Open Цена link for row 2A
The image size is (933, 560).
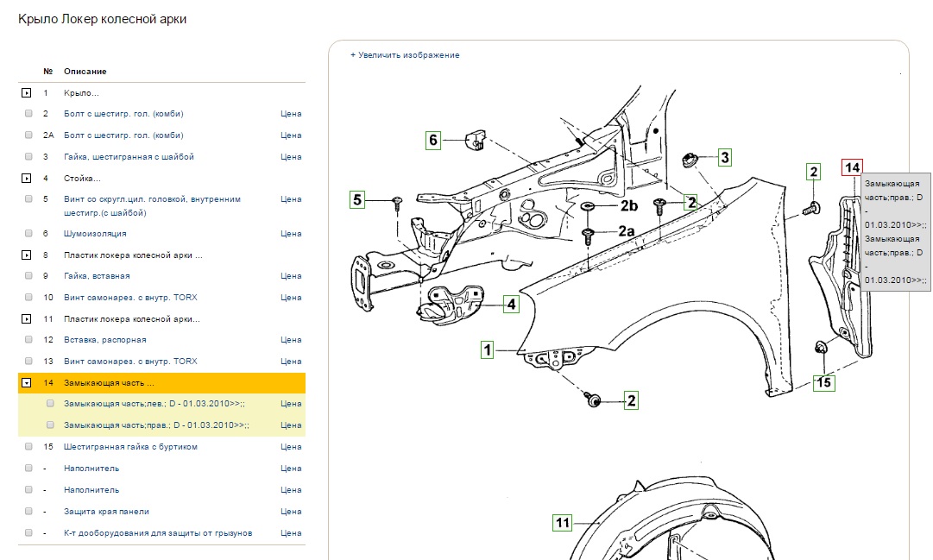click(x=291, y=135)
